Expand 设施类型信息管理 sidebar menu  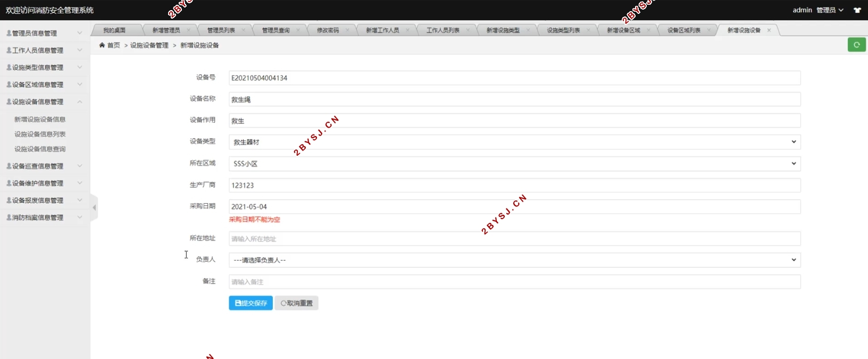(45, 68)
